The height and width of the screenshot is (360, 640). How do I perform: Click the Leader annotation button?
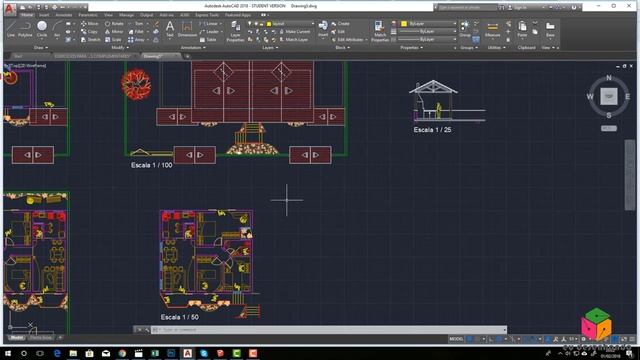(209, 31)
